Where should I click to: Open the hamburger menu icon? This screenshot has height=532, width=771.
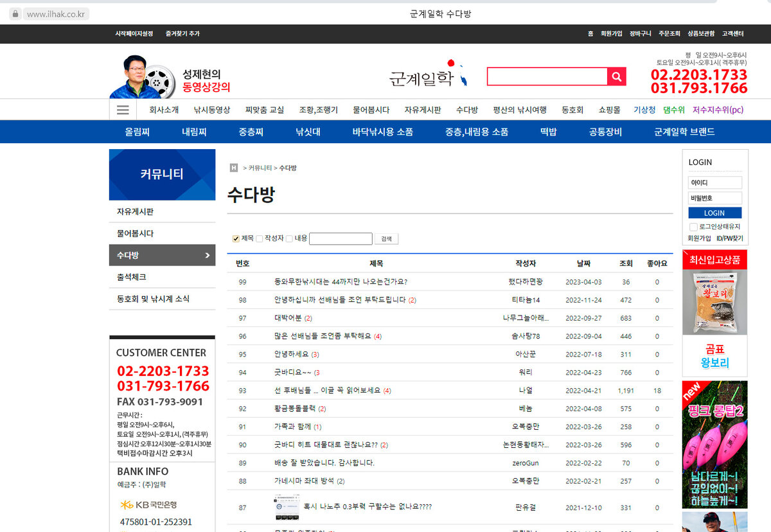pos(123,110)
